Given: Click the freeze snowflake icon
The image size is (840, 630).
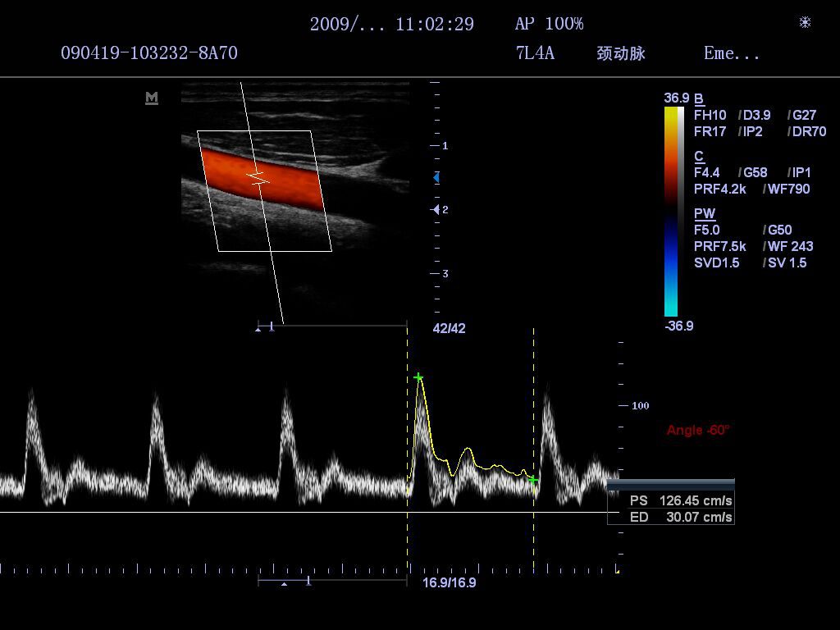Looking at the screenshot, I should click(x=805, y=23).
